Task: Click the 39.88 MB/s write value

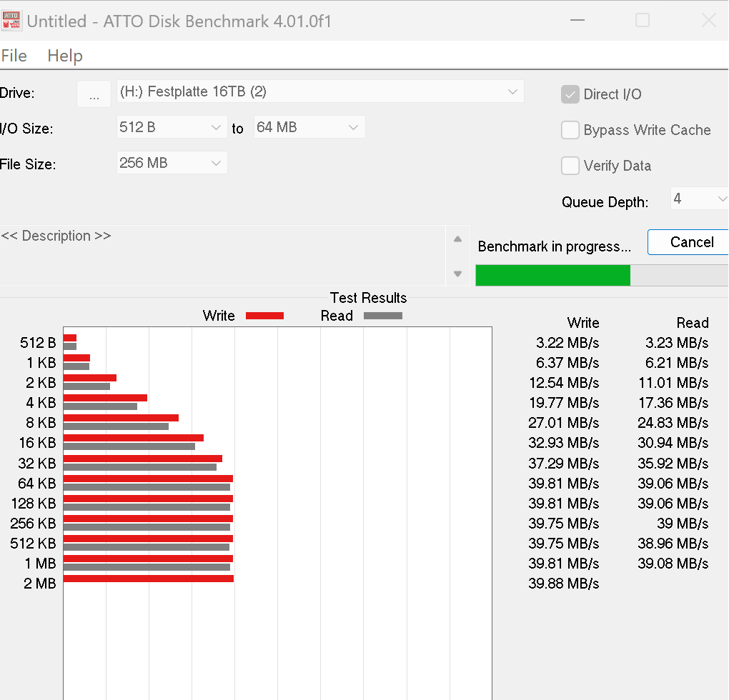Action: click(x=563, y=583)
